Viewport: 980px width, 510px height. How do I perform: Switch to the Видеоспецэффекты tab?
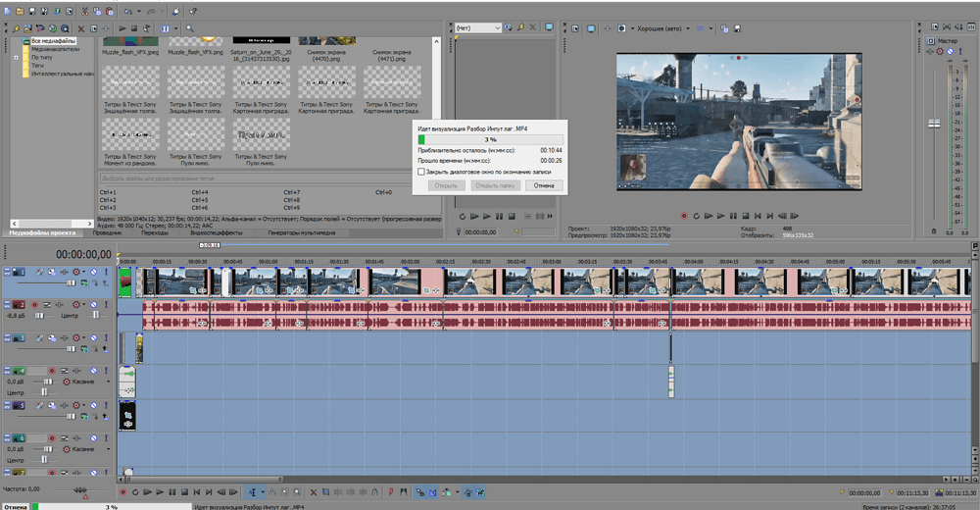pos(217,232)
